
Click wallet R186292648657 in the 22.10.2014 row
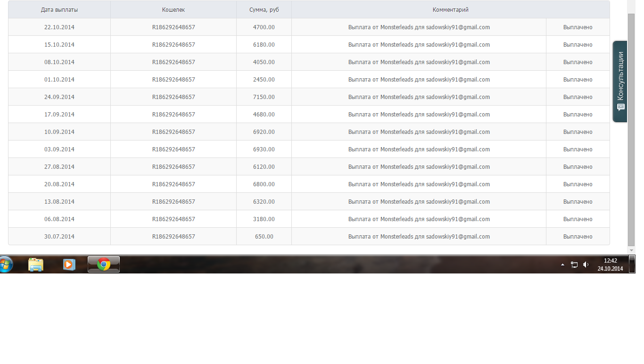(173, 27)
